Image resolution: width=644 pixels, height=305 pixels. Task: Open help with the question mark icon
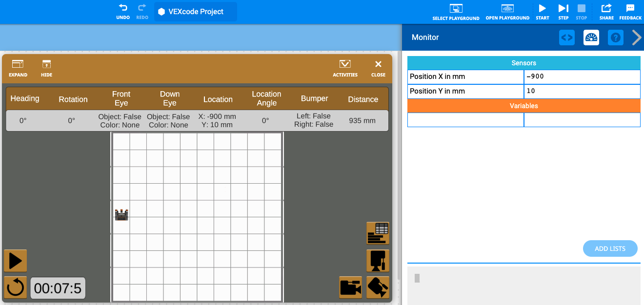coord(615,37)
